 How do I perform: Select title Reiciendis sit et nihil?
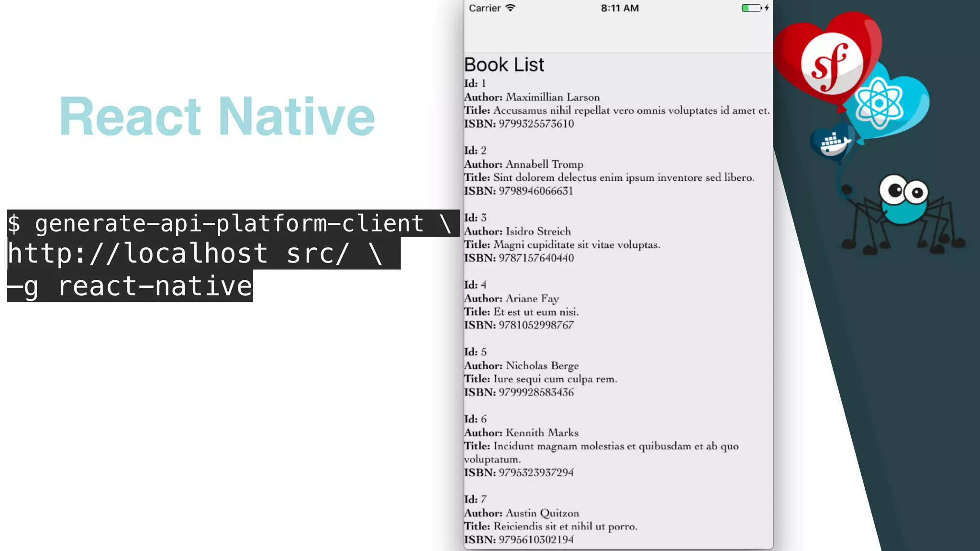551,527
